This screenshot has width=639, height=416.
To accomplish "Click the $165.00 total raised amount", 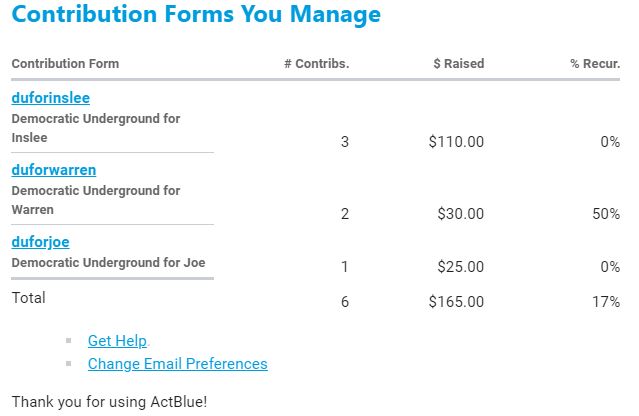I will [x=456, y=301].
